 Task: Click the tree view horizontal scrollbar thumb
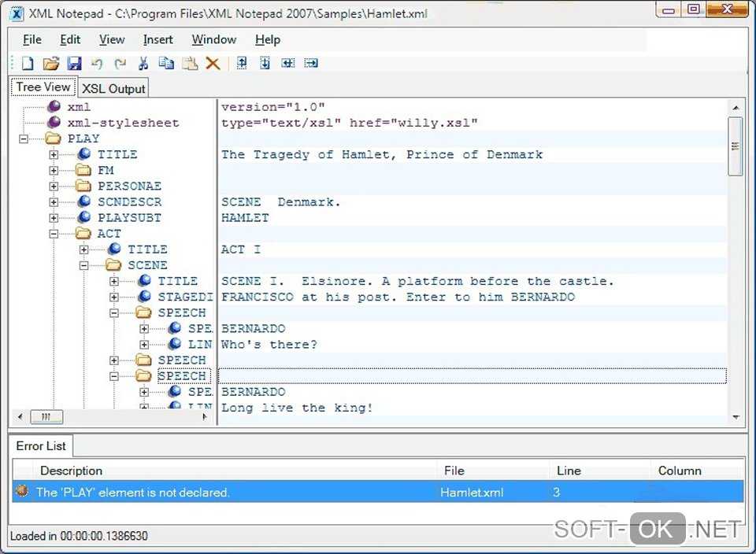46,417
